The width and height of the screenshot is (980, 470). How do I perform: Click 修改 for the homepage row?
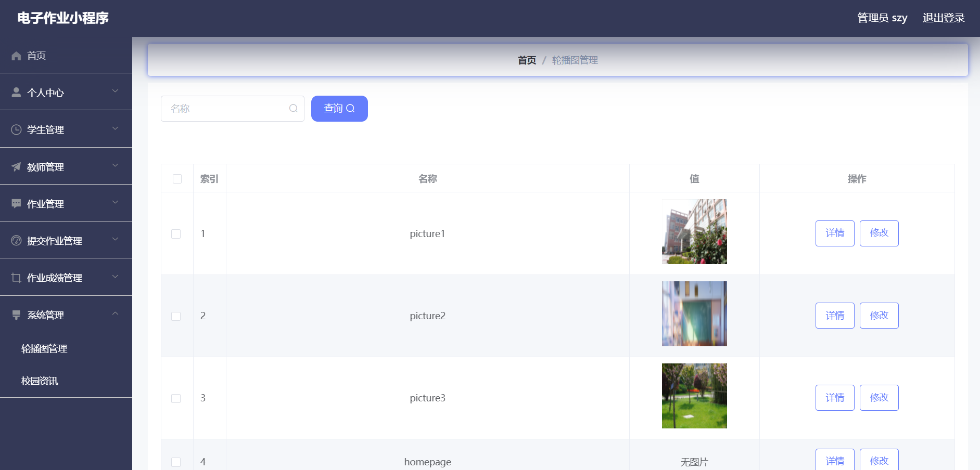[879, 460]
